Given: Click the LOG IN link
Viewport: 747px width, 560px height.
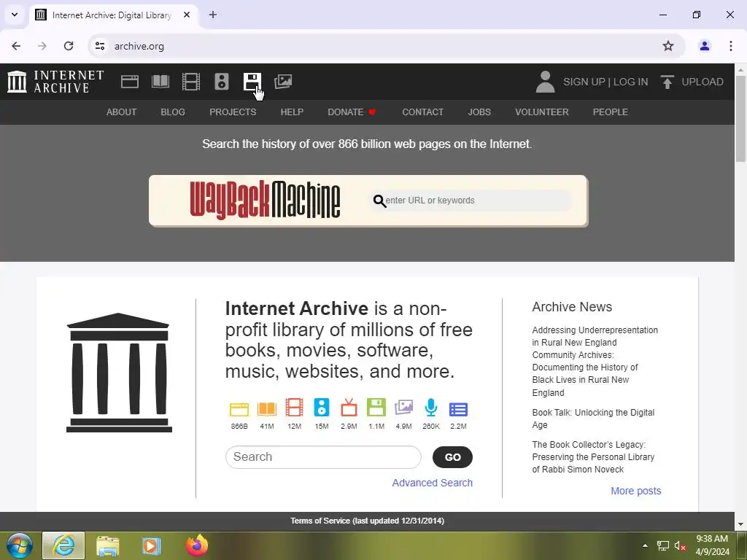Looking at the screenshot, I should click(630, 82).
